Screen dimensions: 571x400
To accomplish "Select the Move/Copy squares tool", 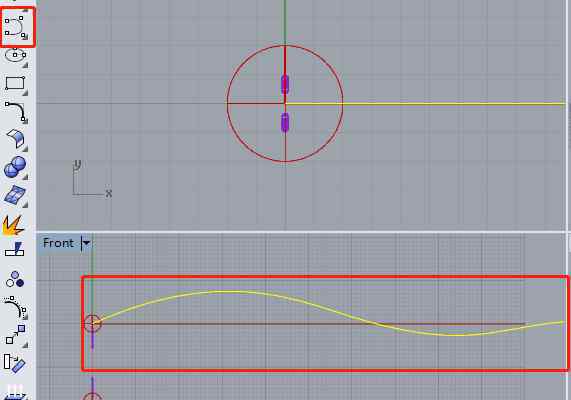I will click(15, 335).
